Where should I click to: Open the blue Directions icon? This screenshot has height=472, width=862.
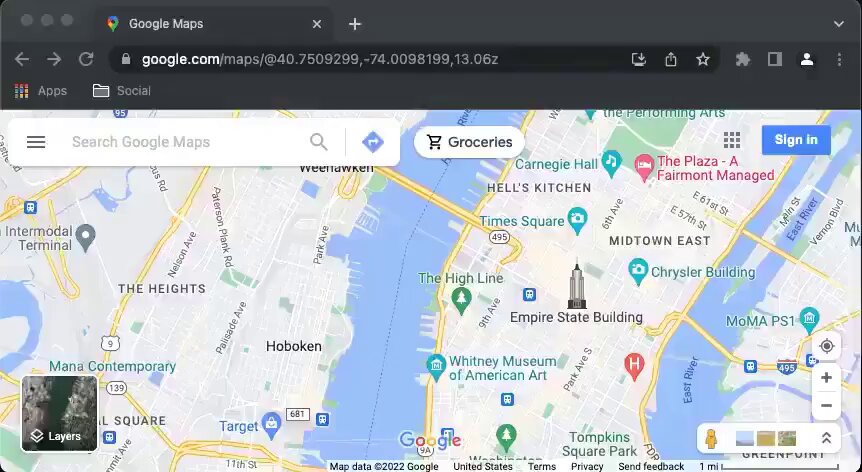click(x=373, y=142)
